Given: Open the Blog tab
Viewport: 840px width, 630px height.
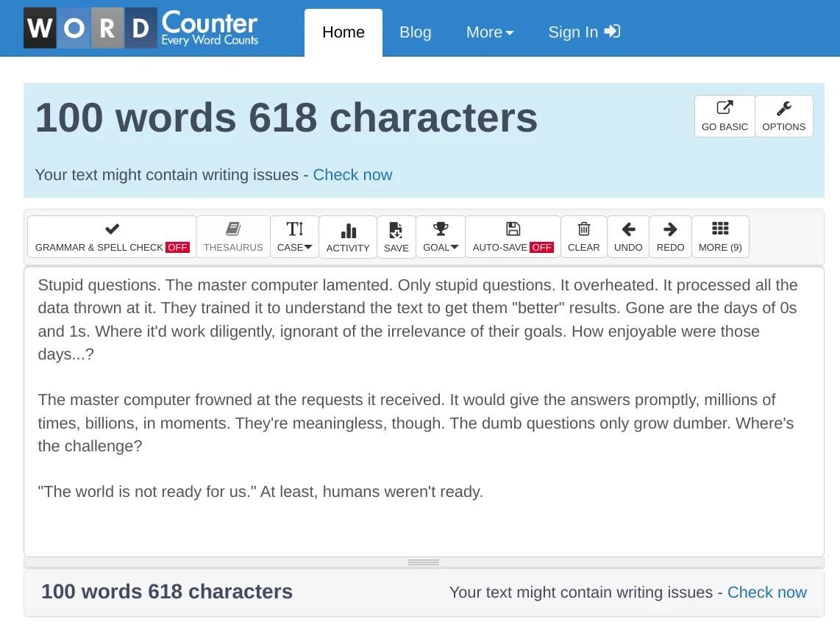Looking at the screenshot, I should pyautogui.click(x=415, y=32).
